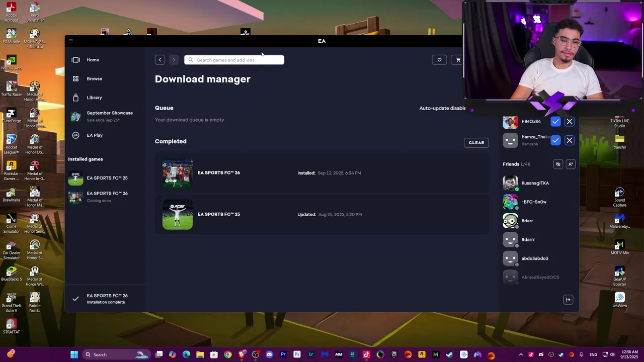
Task: Switch ENG input language in tray
Action: (x=593, y=355)
